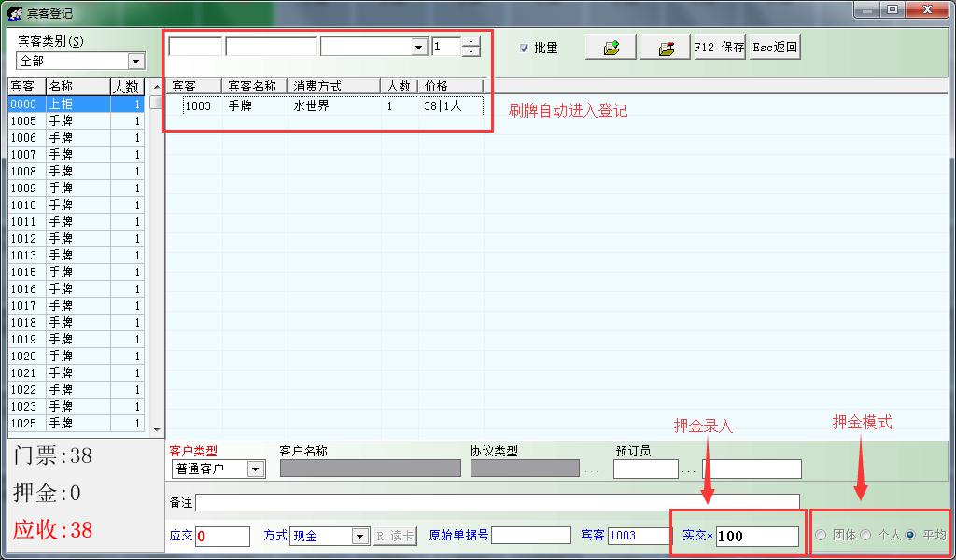956x560 pixels.
Task: Select guest 1012 row
Action: [77, 238]
